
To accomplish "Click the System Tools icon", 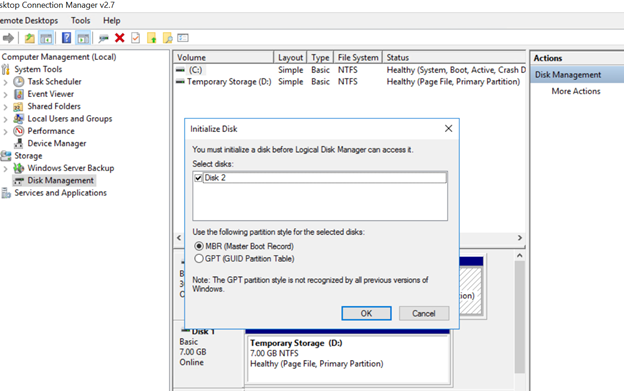I will [x=6, y=69].
